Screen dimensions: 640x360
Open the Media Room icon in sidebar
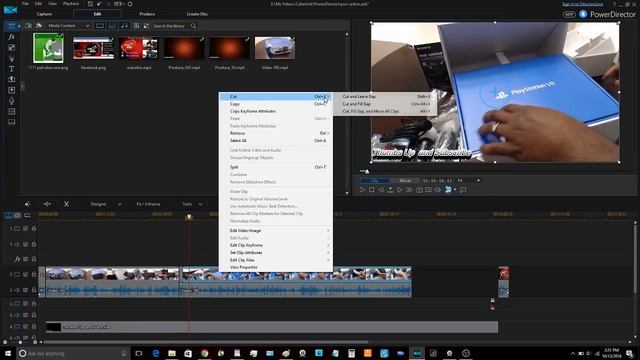click(x=11, y=26)
